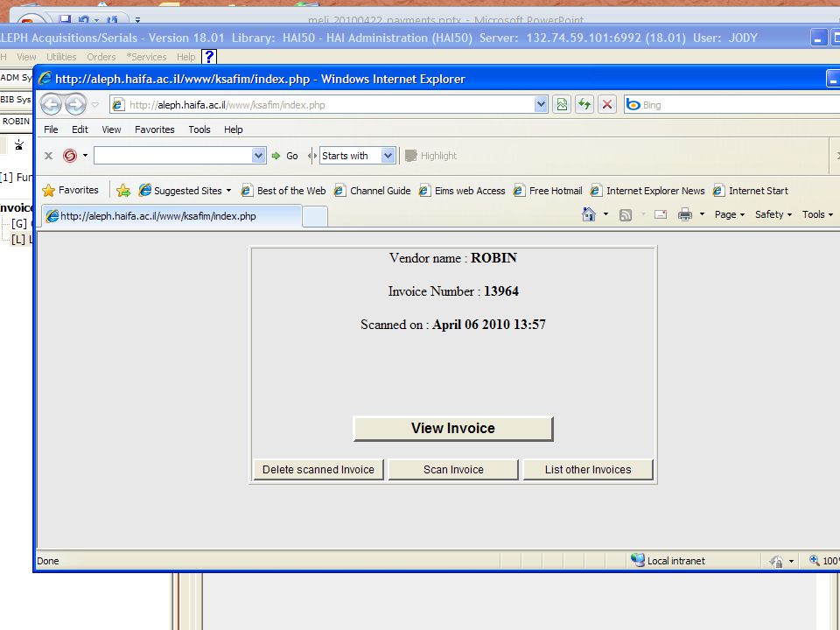Viewport: 840px width, 630px height.
Task: Expand the address bar history dropdown
Action: pos(541,105)
